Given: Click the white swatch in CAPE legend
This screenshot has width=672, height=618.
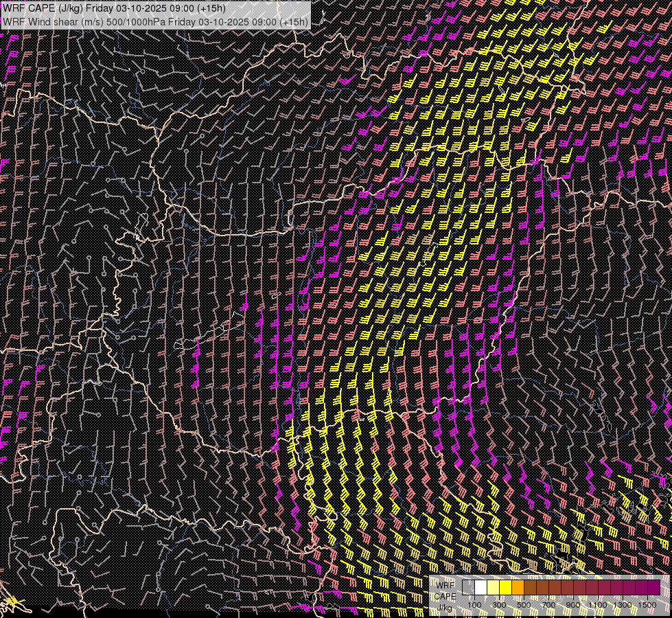Looking at the screenshot, I should [480, 587].
